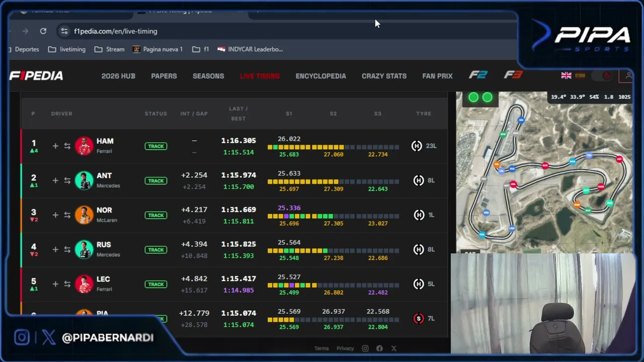Viewport: 644px width, 362px height.
Task: Open the PAPERS menu item
Action: [x=164, y=76]
